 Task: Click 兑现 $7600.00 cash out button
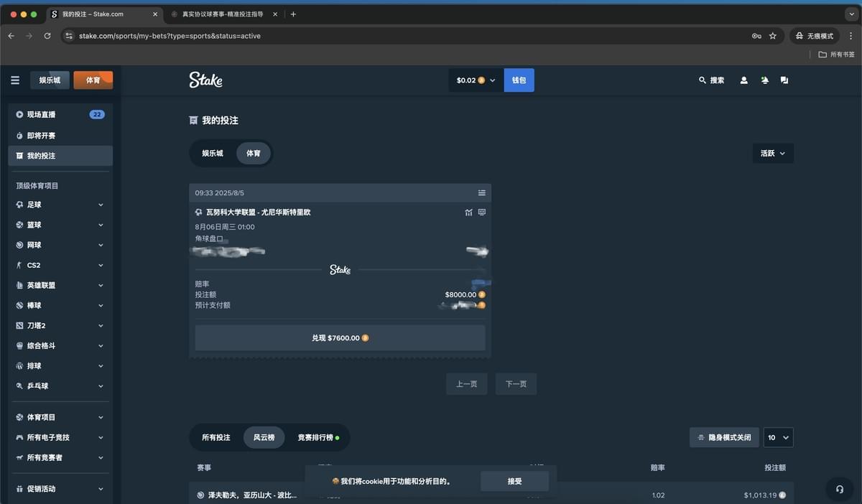point(340,338)
